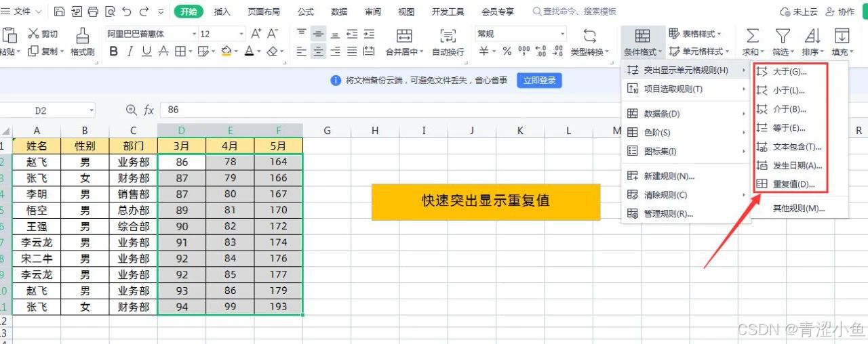Screen dimensions: 868x344
Task: Open the Cell Style (单元格样式) dropdown
Action: [699, 51]
